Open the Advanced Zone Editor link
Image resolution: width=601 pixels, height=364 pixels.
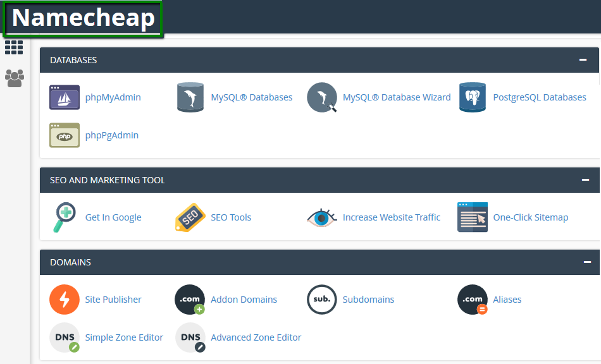[256, 337]
